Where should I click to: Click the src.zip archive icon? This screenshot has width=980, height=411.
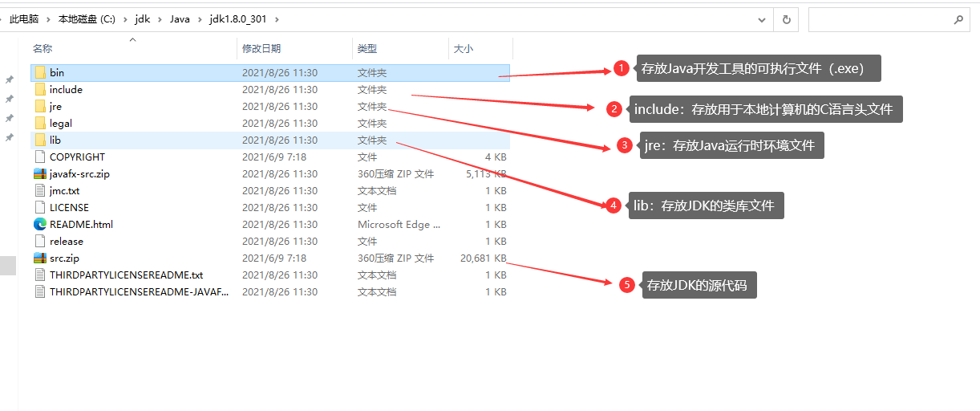click(x=40, y=258)
